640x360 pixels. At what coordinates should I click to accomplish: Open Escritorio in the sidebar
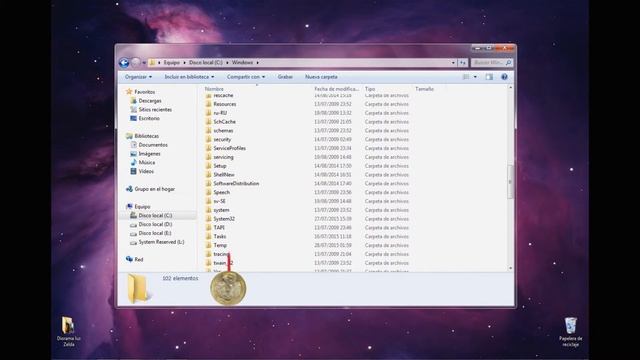[x=149, y=118]
